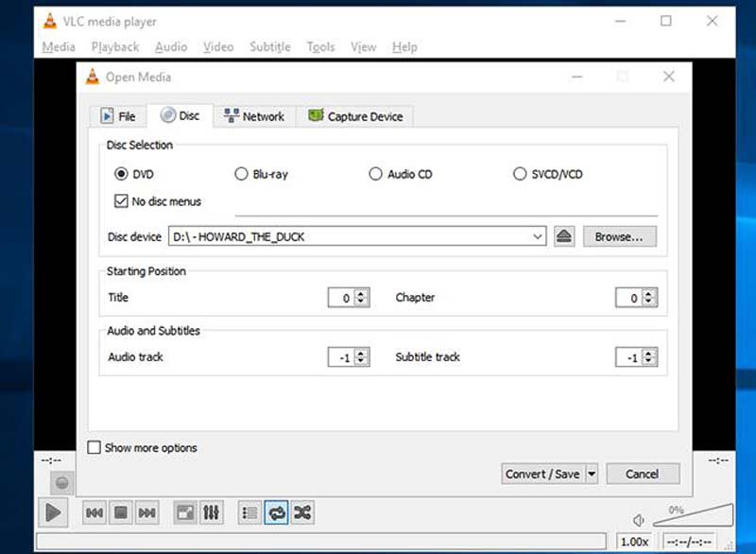The image size is (756, 554).
Task: Close the Open Media dialog
Action: coord(669,77)
